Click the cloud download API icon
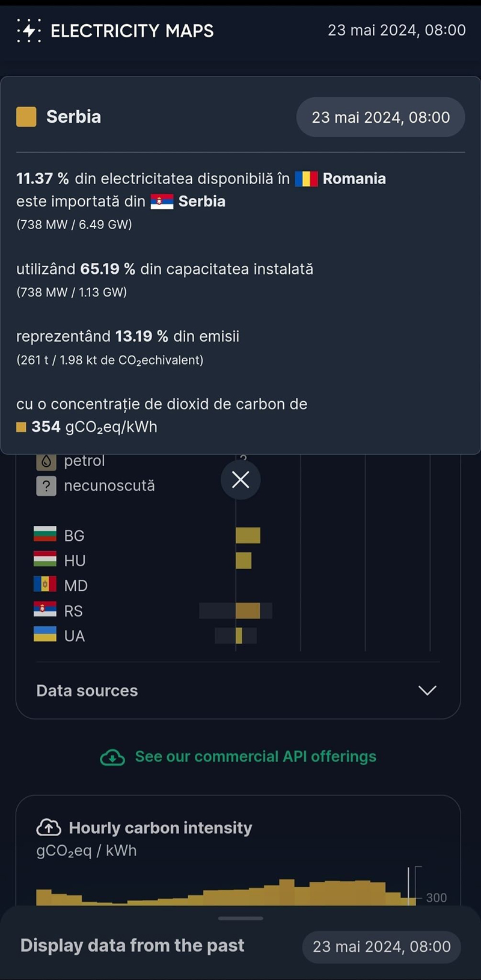Screen dimensions: 481x980 [112, 757]
